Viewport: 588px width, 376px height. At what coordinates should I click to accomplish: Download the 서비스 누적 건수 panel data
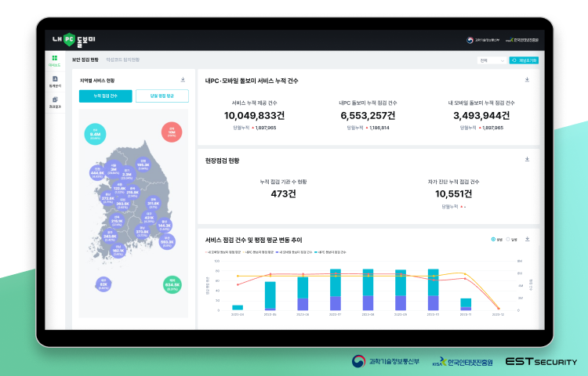[527, 80]
